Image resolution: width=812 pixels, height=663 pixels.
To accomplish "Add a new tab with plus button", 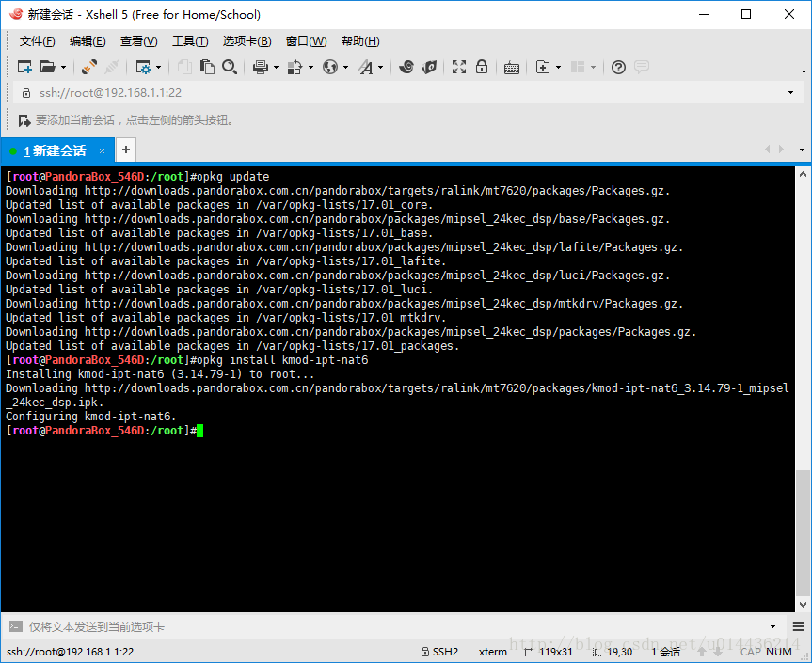I will click(x=126, y=150).
